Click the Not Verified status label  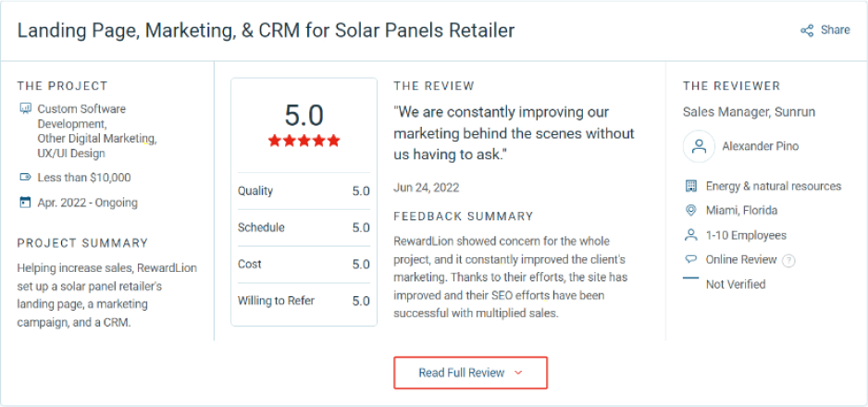click(736, 284)
